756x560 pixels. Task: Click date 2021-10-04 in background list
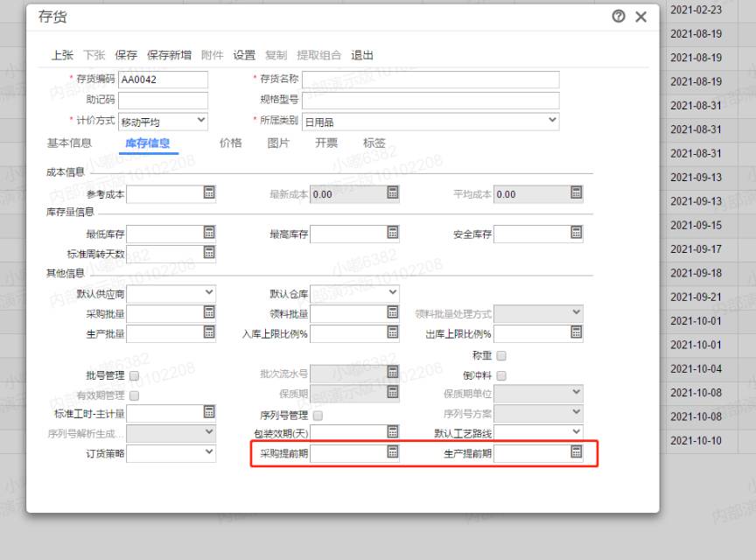tap(696, 369)
